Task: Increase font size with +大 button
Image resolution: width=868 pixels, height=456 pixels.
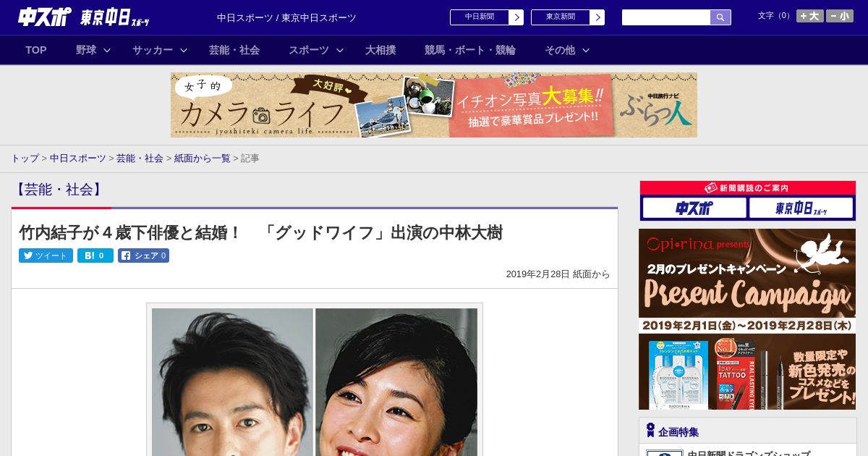Action: pos(810,16)
